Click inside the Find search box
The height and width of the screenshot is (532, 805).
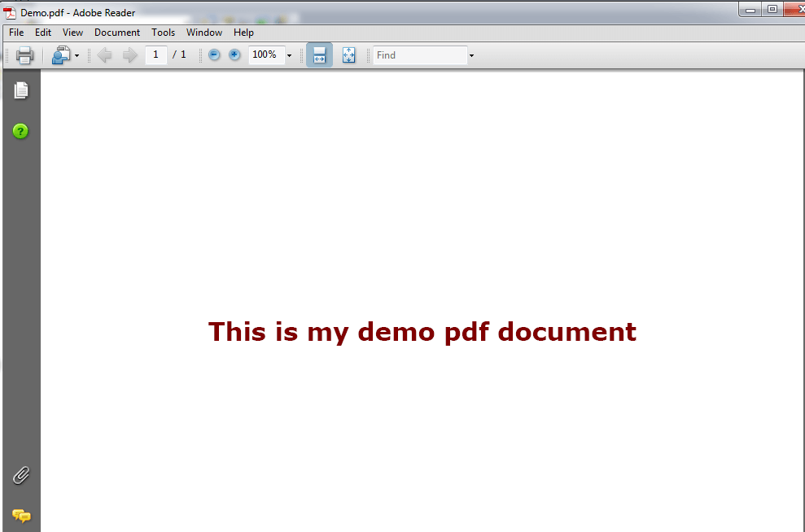click(419, 55)
